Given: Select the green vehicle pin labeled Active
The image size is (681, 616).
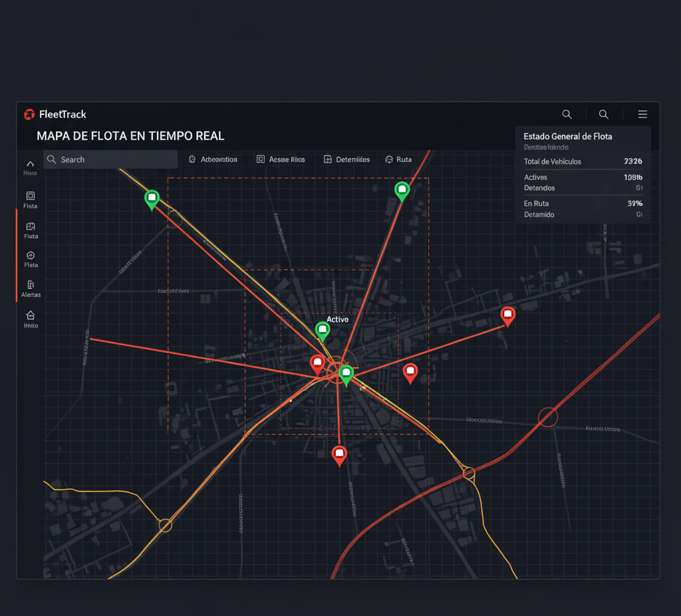Looking at the screenshot, I should 323,330.
